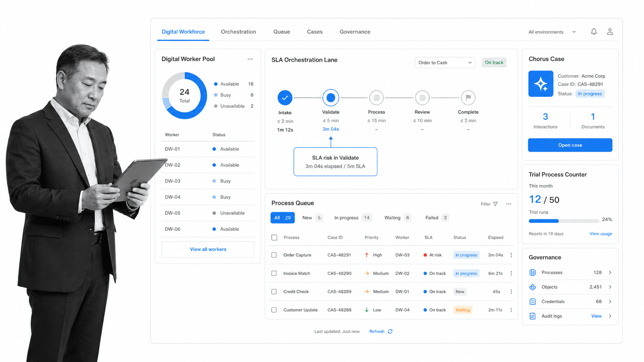644x362 pixels.
Task: Check the Invoice Match row checkbox
Action: 274,274
